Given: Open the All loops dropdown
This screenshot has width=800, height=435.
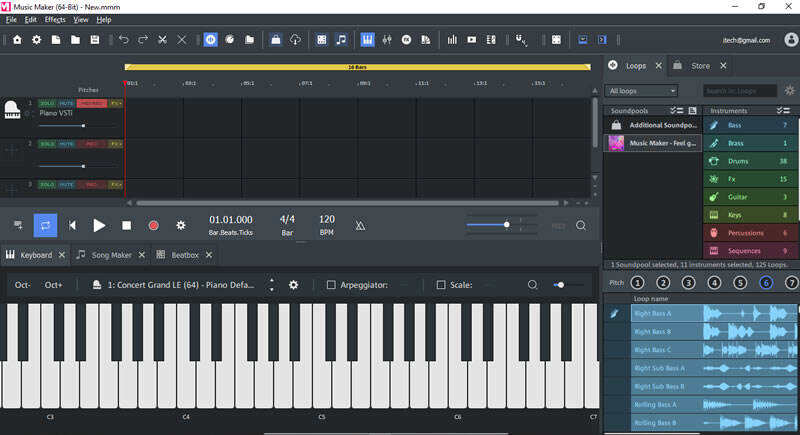Looking at the screenshot, I should click(641, 91).
